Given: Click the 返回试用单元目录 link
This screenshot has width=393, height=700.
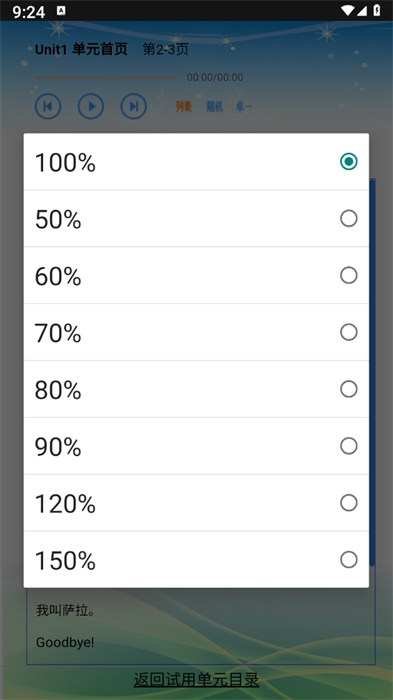Looking at the screenshot, I should coord(196,679).
